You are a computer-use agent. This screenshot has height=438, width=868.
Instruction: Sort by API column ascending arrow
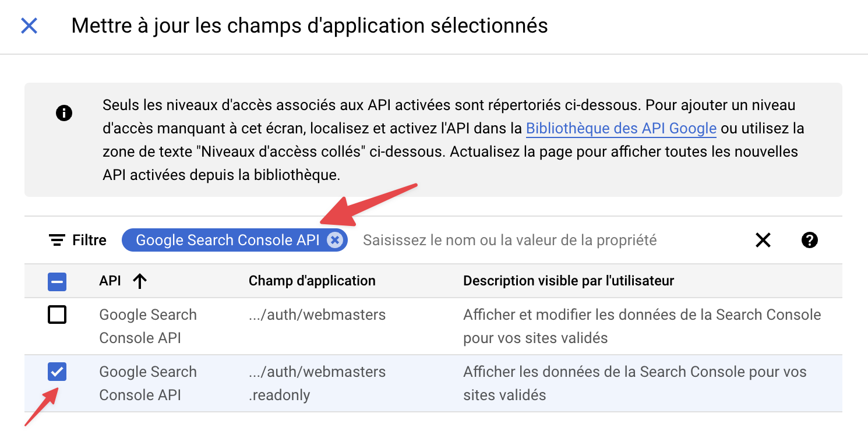click(x=140, y=281)
